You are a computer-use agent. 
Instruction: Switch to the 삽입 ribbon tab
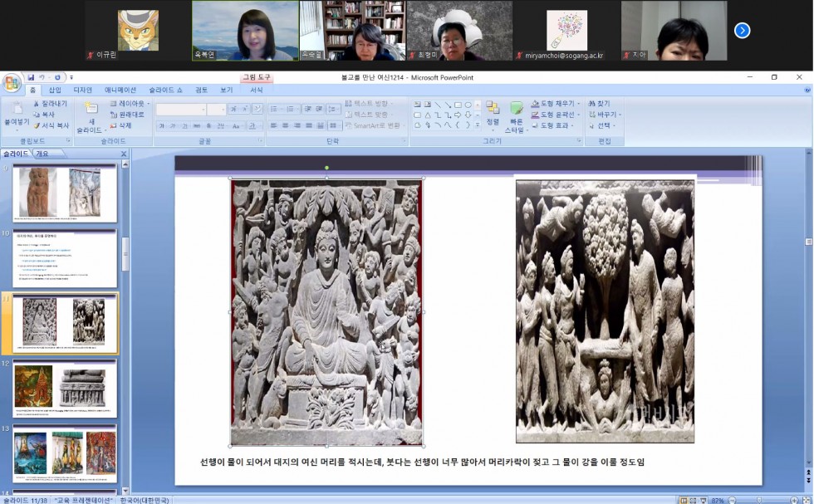click(55, 90)
